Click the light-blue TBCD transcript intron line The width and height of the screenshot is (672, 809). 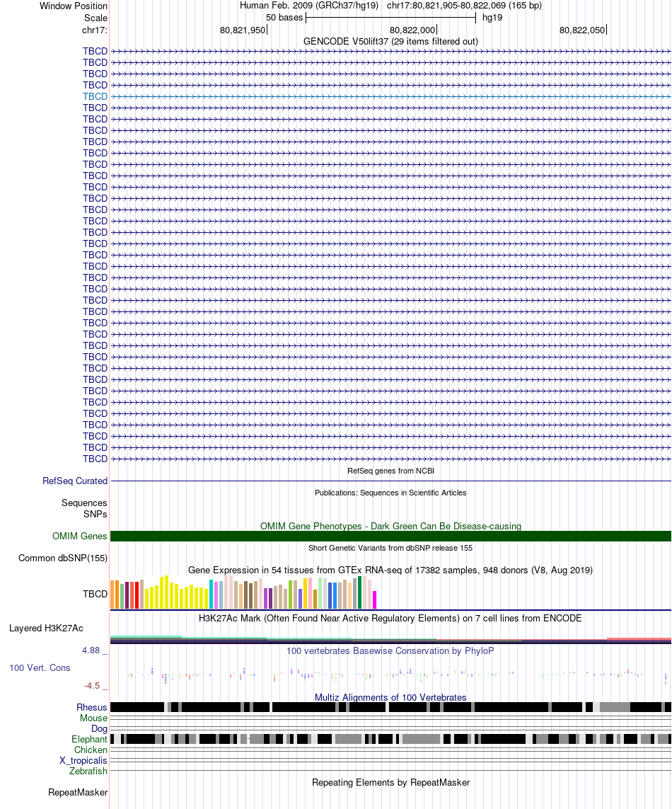click(391, 96)
